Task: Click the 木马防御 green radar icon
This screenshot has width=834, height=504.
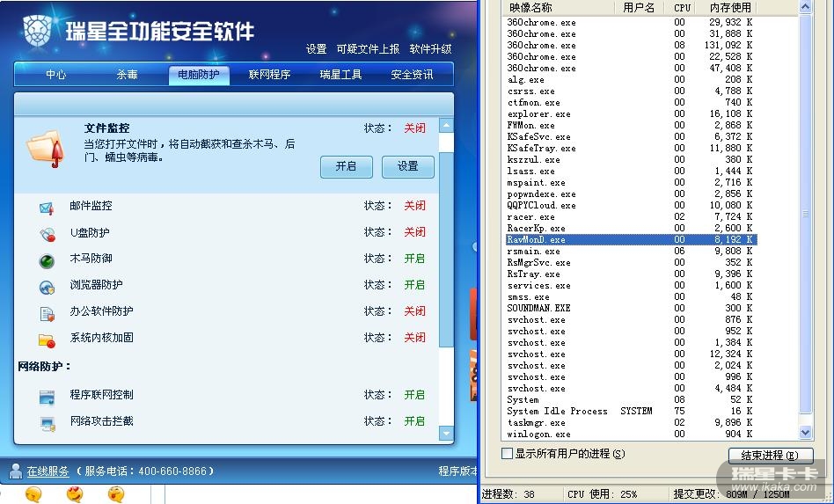Action: 47,260
